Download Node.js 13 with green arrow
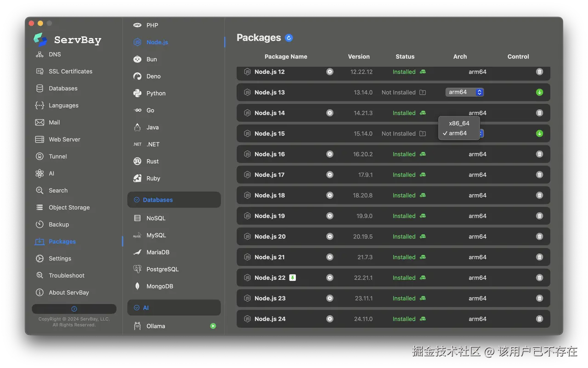Viewport: 588px width, 368px height. [x=539, y=92]
